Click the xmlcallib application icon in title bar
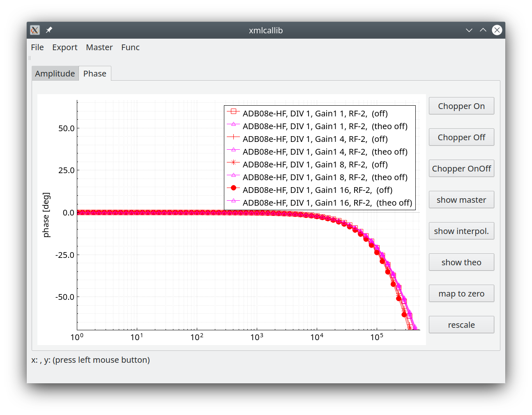 pyautogui.click(x=35, y=30)
